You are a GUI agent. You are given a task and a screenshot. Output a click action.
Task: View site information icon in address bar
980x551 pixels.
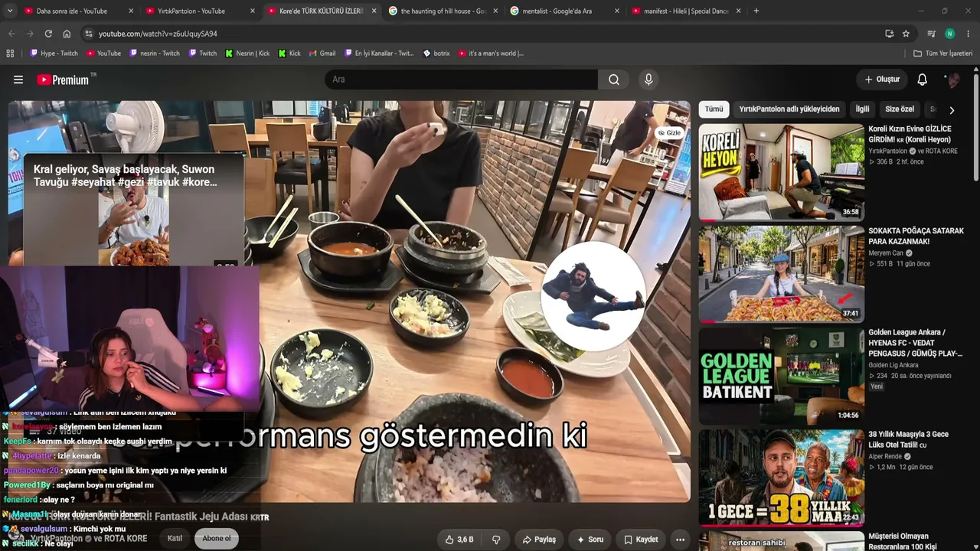click(89, 34)
